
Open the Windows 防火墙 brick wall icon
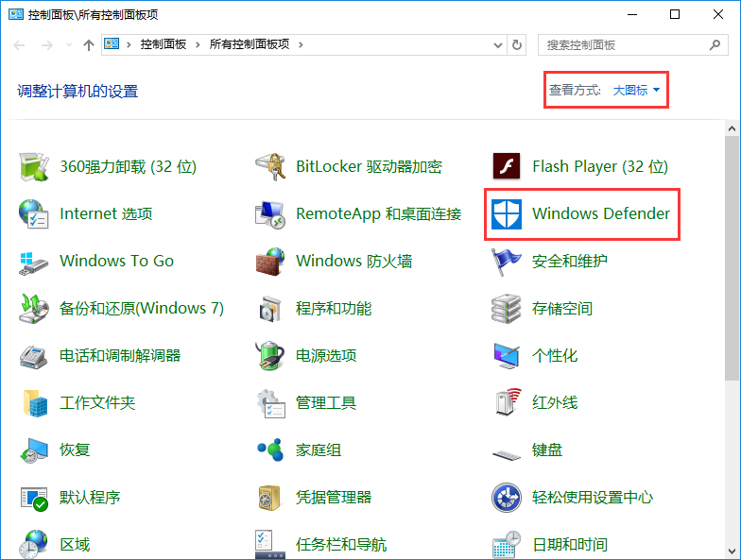tap(270, 261)
